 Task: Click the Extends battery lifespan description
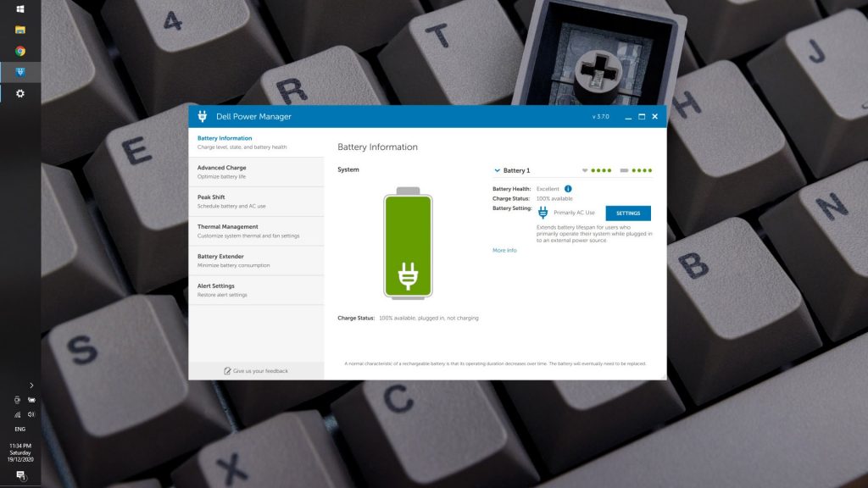594,234
